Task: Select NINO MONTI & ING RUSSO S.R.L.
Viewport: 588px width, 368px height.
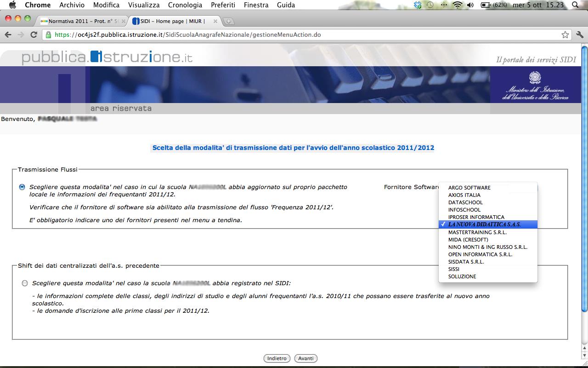Action: [x=488, y=247]
